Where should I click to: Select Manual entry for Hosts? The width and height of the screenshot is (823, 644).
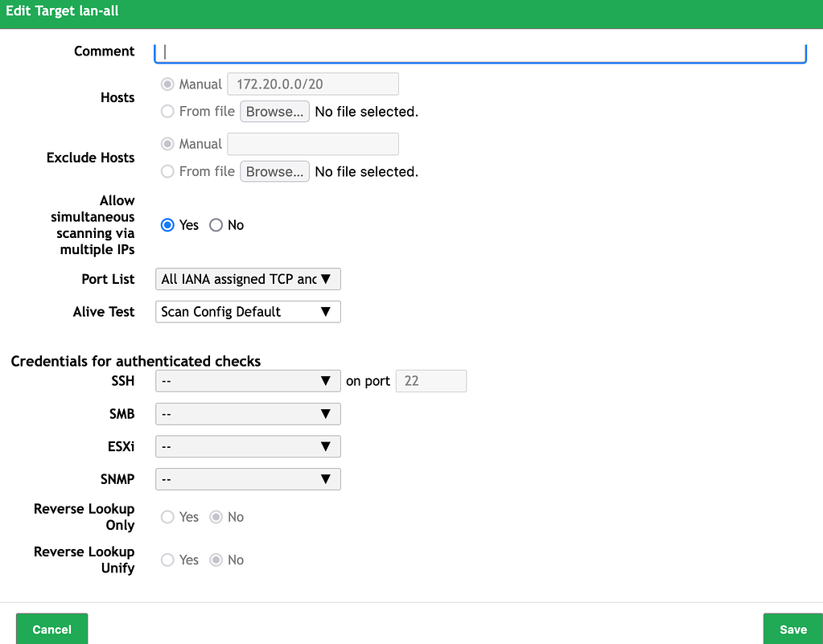(x=167, y=84)
